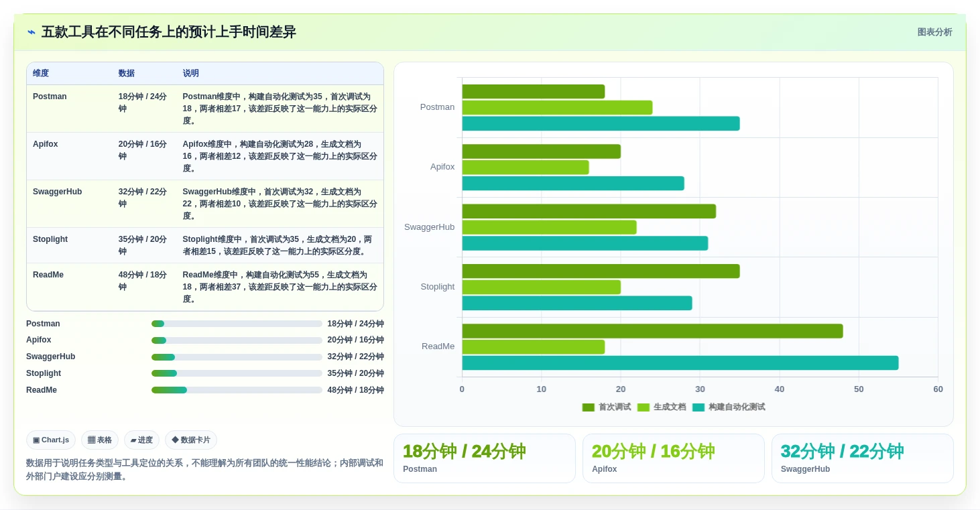The width and height of the screenshot is (980, 510).
Task: Click the ReadMe axis label in chart
Action: click(x=438, y=346)
